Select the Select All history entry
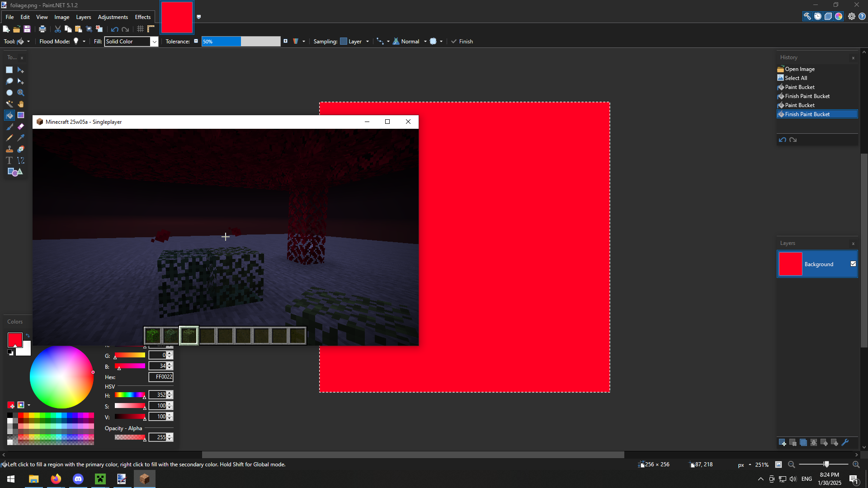 pyautogui.click(x=796, y=78)
